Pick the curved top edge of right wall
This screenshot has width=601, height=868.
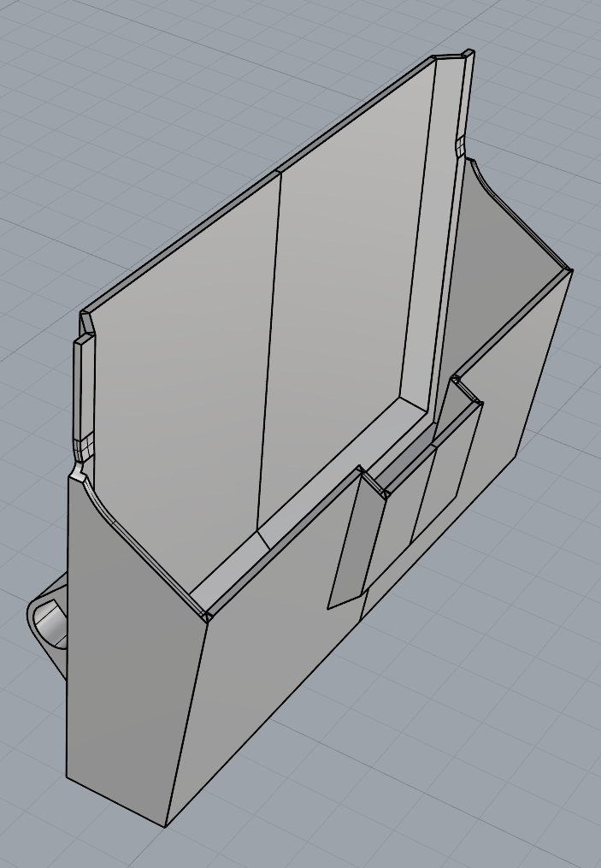tap(513, 214)
